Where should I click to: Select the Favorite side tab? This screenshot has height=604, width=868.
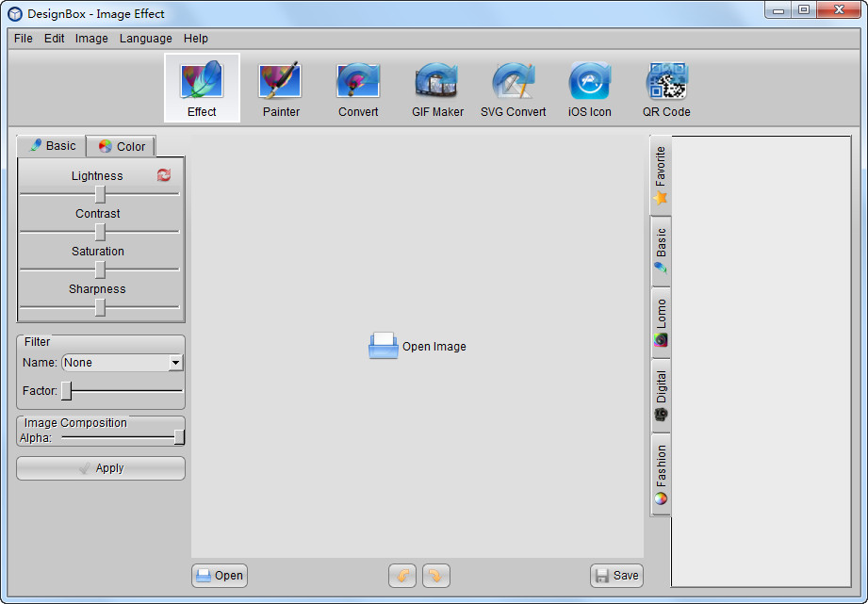coord(660,175)
